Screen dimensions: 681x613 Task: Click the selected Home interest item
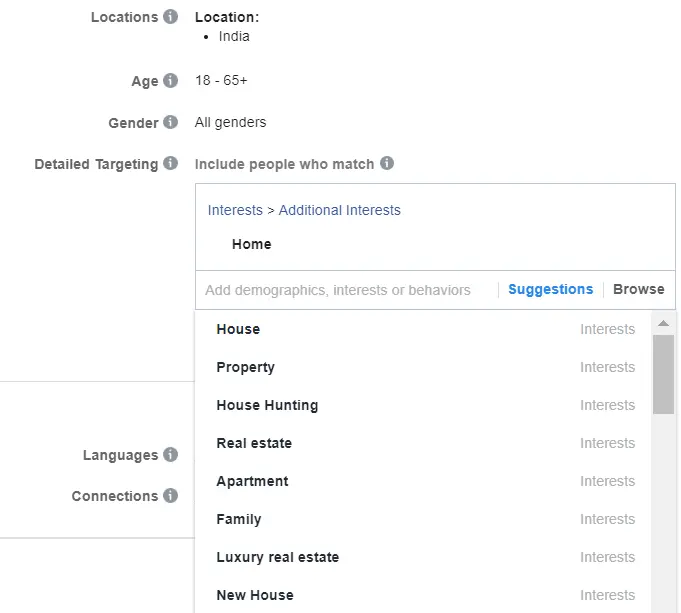tap(251, 244)
